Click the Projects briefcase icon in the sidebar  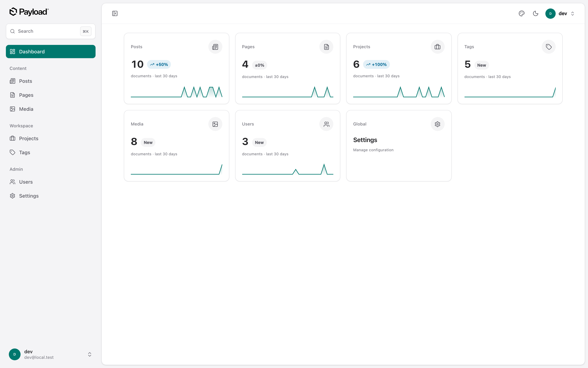(x=12, y=139)
